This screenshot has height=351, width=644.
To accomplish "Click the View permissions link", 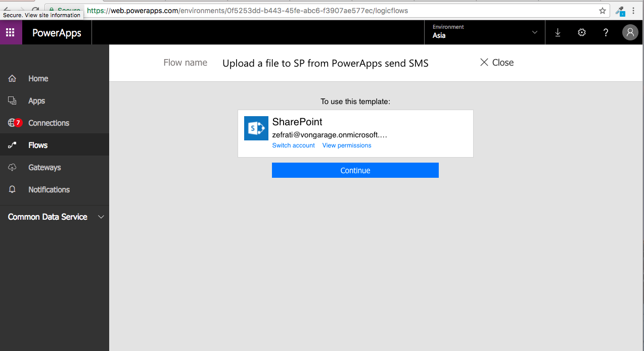I will click(x=346, y=145).
